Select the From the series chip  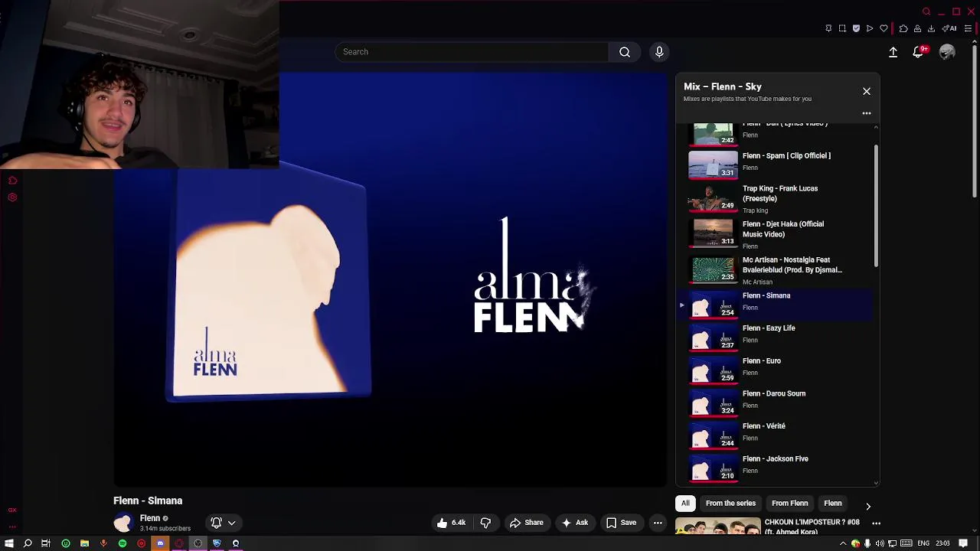click(x=730, y=504)
